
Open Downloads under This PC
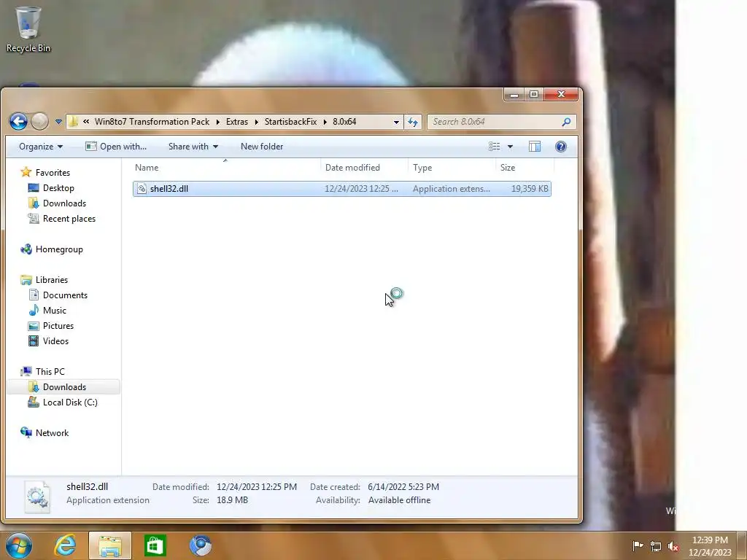[x=64, y=387]
